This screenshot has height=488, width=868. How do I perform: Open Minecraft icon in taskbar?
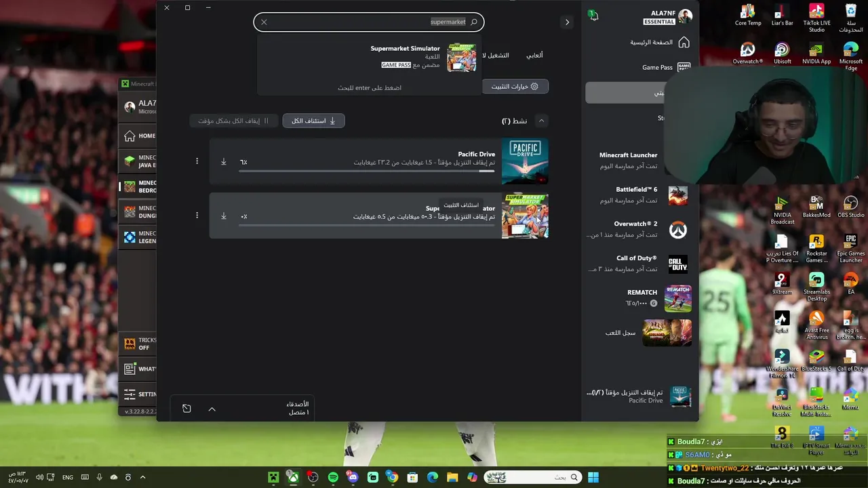(x=273, y=478)
